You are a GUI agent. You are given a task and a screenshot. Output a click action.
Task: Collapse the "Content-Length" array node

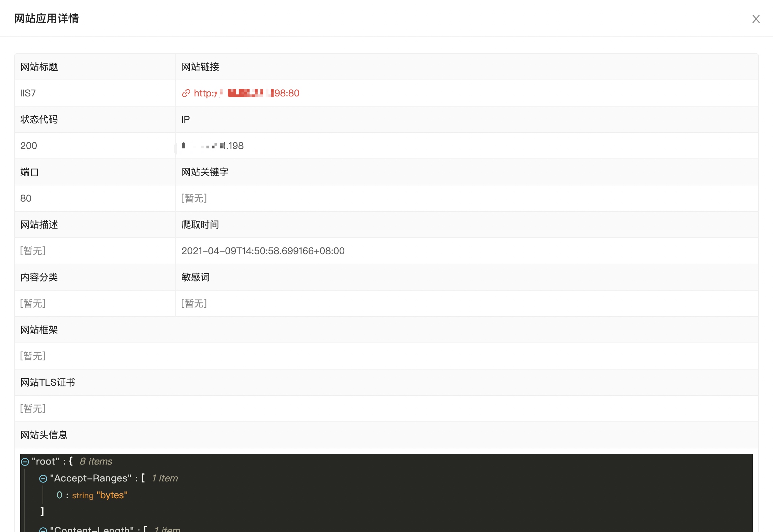(x=43, y=530)
